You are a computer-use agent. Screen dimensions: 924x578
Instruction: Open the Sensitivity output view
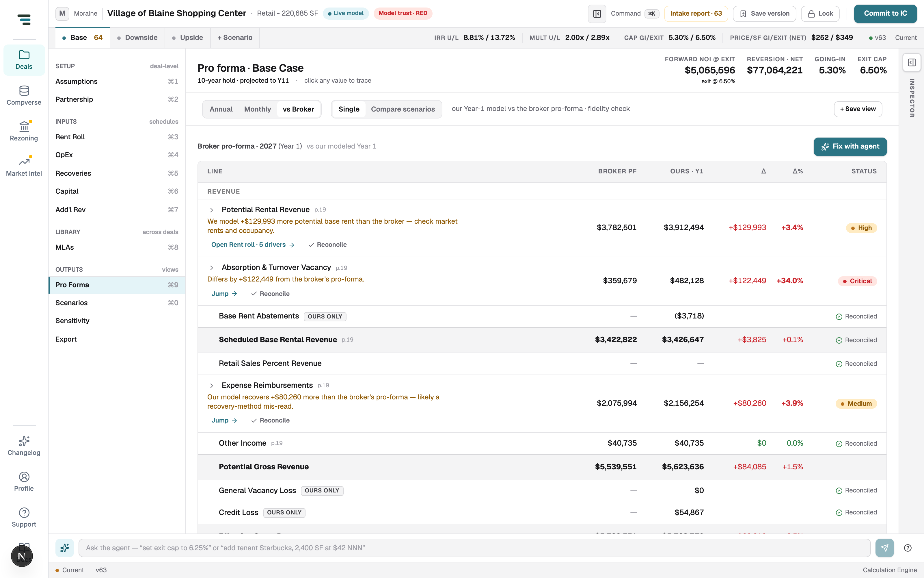(117, 321)
